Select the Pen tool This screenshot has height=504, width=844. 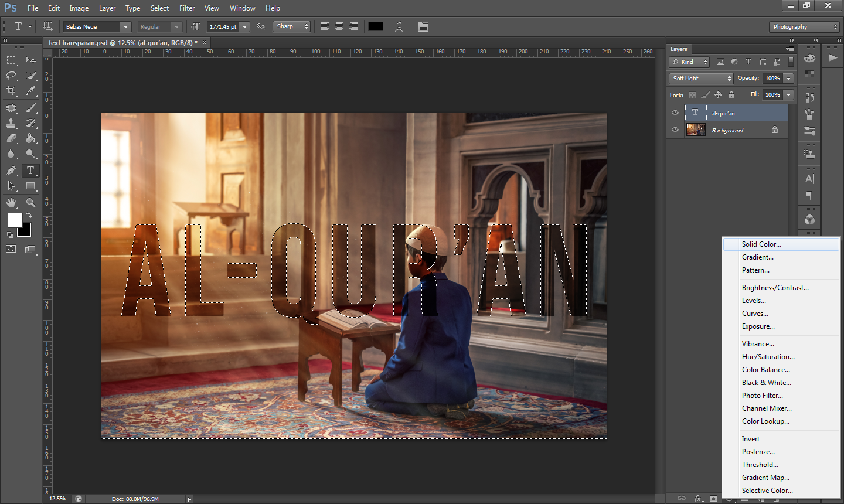click(x=11, y=171)
